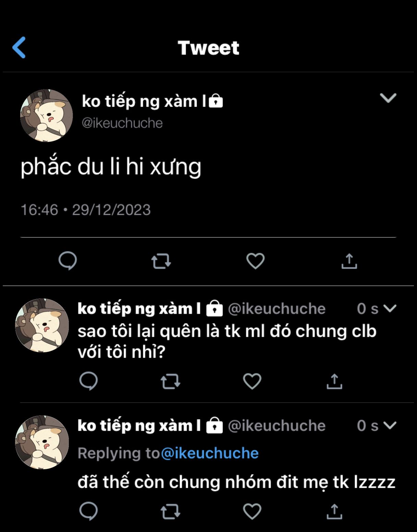
Task: Reply to the 'đã thế còn chung nhóm' tweet
Action: [88, 511]
